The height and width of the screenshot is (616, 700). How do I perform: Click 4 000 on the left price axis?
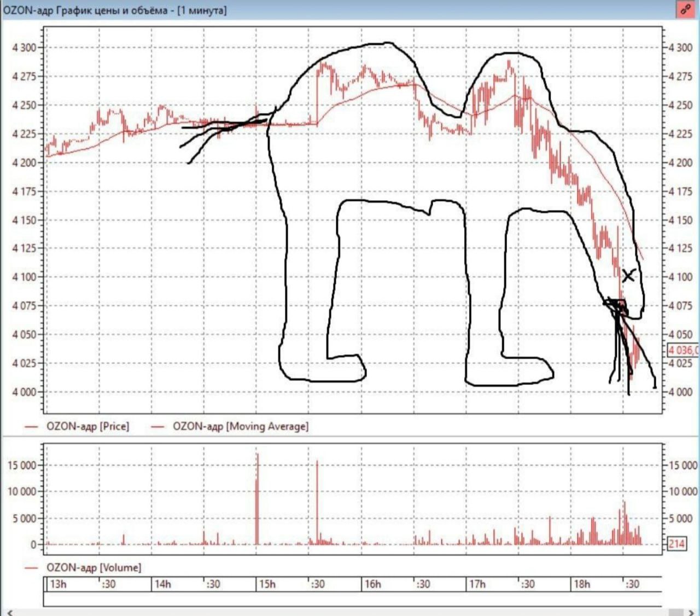pos(24,392)
